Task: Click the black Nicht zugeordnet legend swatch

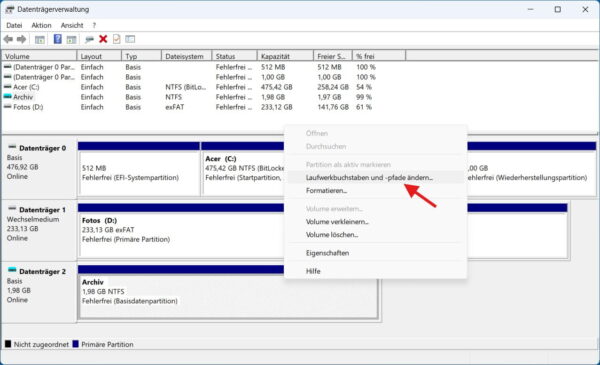Action: [8, 344]
